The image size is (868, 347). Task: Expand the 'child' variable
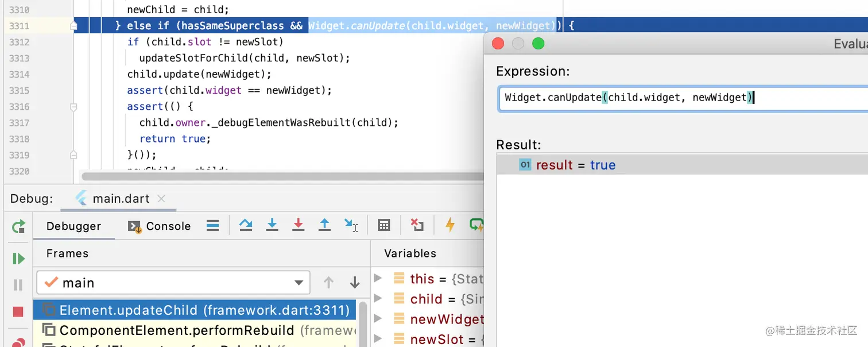(378, 298)
